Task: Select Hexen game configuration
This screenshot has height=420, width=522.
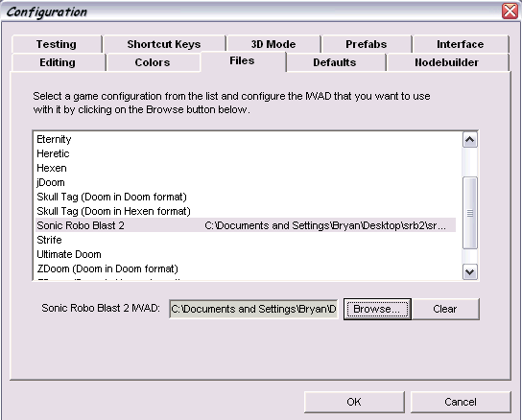Action: (x=246, y=168)
